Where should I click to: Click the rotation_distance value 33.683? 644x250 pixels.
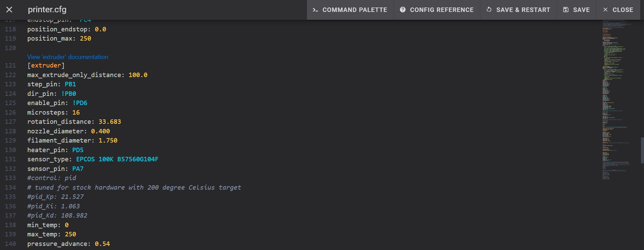pyautogui.click(x=110, y=122)
